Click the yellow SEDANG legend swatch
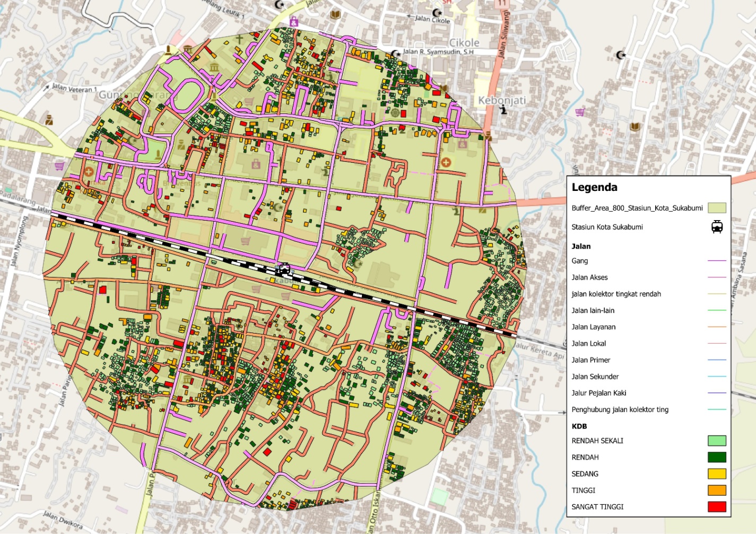This screenshot has height=534, width=756. pos(717,474)
